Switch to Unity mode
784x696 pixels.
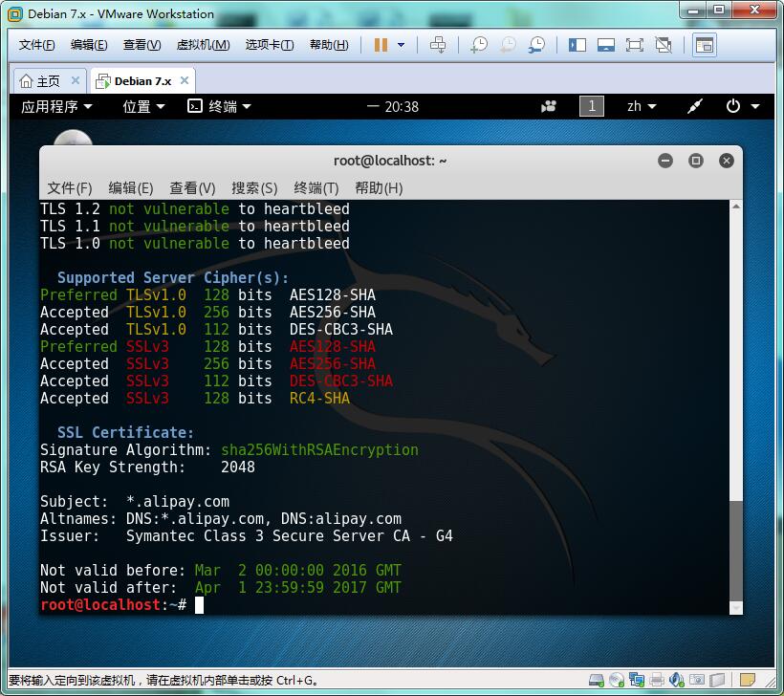point(664,45)
